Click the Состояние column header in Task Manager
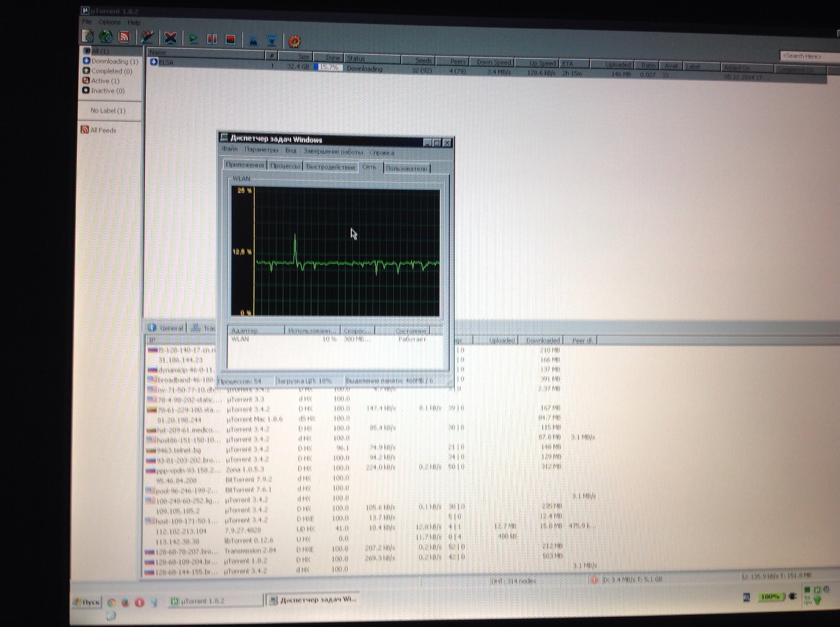Viewport: 840px width, 627px height. pos(402,331)
